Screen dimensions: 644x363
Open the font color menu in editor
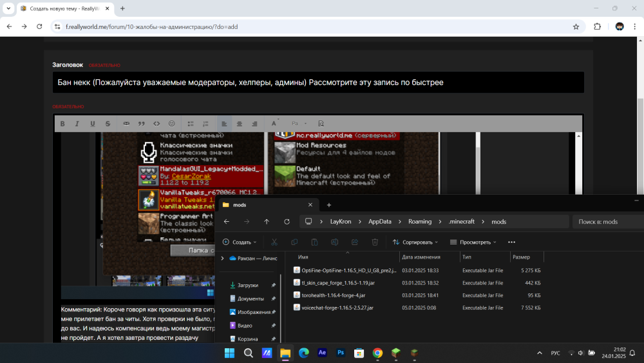pos(274,123)
